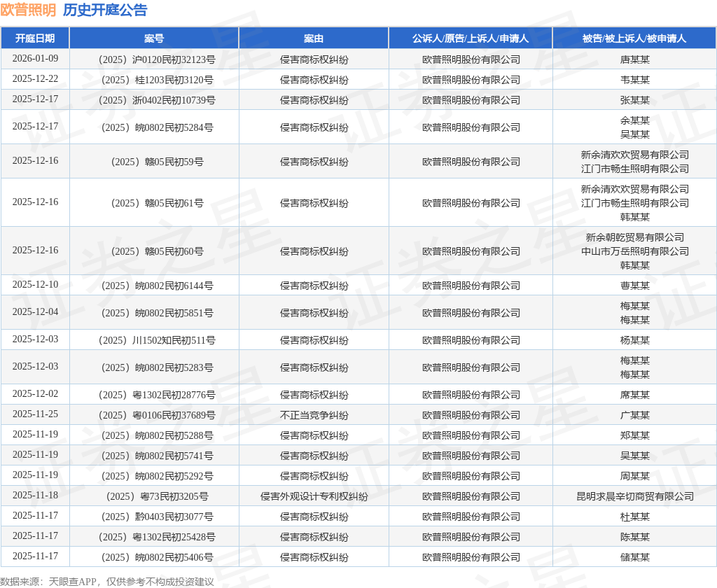Viewport: 717px width, 588px height.
Task: Click defendant 新余朝乾贸易有限公司
Action: pos(634,237)
